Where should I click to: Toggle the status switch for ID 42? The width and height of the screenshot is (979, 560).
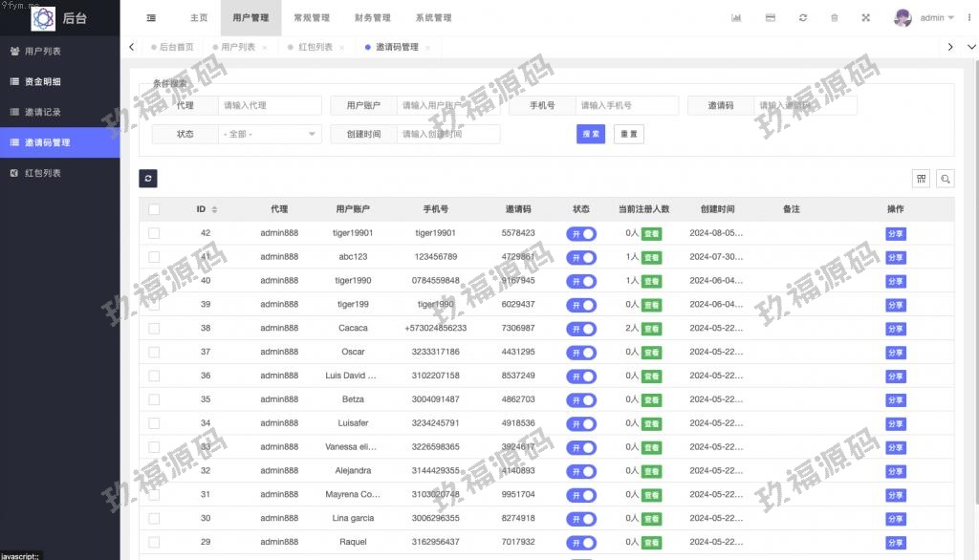(581, 233)
